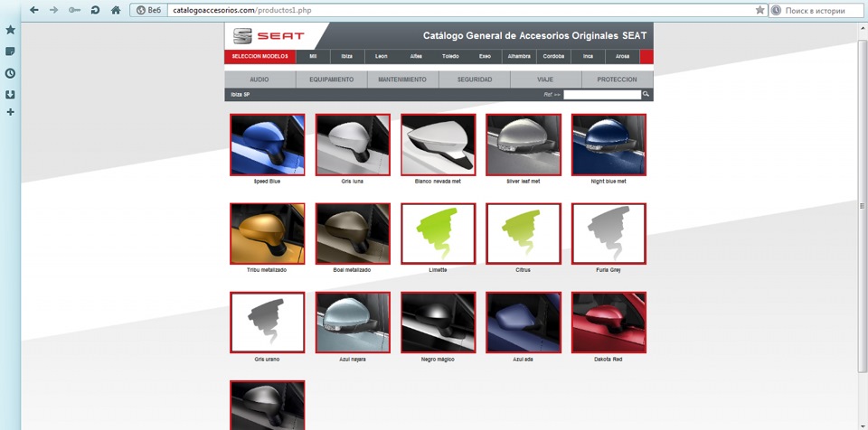Open the Negro mágico mirror thumbnail
Image resolution: width=868 pixels, height=430 pixels.
(438, 322)
